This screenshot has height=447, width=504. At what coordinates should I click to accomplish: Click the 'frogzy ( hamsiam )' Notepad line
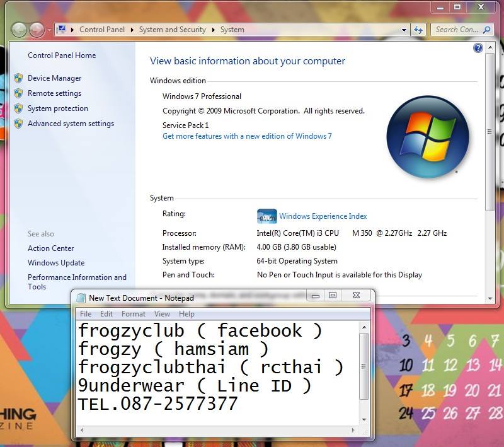click(x=173, y=349)
